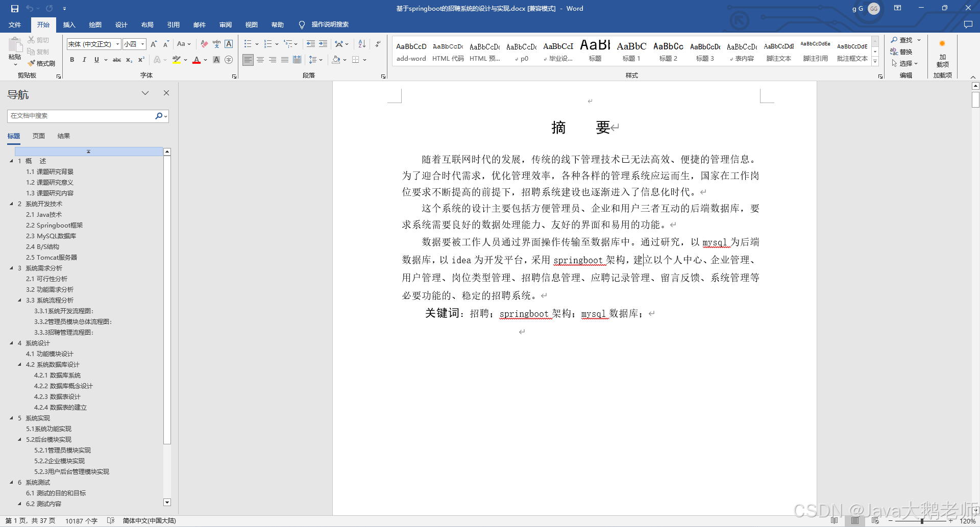Toggle bold formatting

(x=71, y=60)
